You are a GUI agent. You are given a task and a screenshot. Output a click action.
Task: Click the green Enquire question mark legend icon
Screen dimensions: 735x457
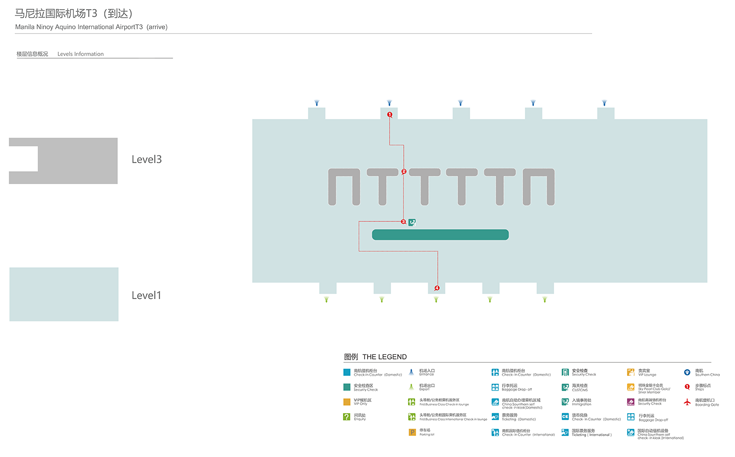tap(347, 417)
